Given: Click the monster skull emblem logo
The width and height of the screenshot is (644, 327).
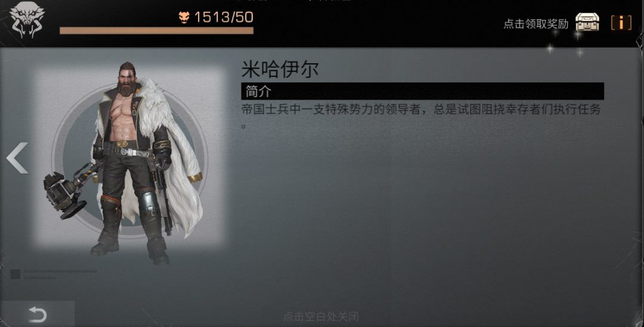Looking at the screenshot, I should pyautogui.click(x=27, y=19).
